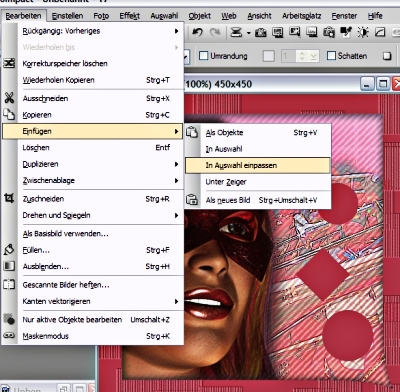This screenshot has height=392, width=400.
Task: Open the border width dropdown arrow
Action: [x=313, y=56]
